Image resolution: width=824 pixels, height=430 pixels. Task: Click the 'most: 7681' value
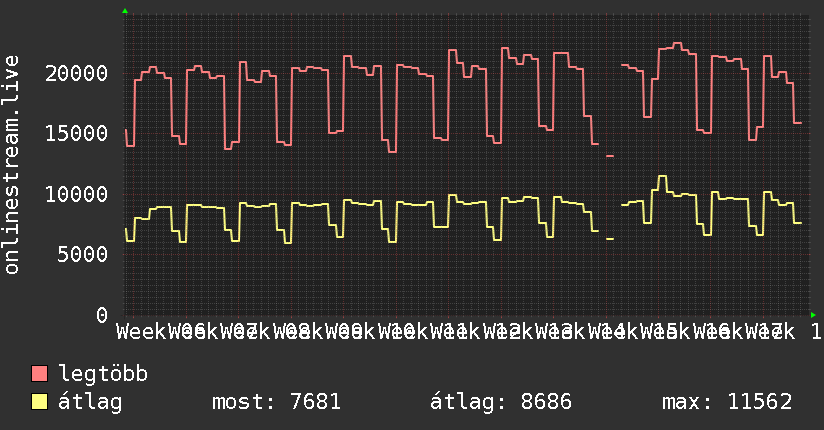[276, 402]
